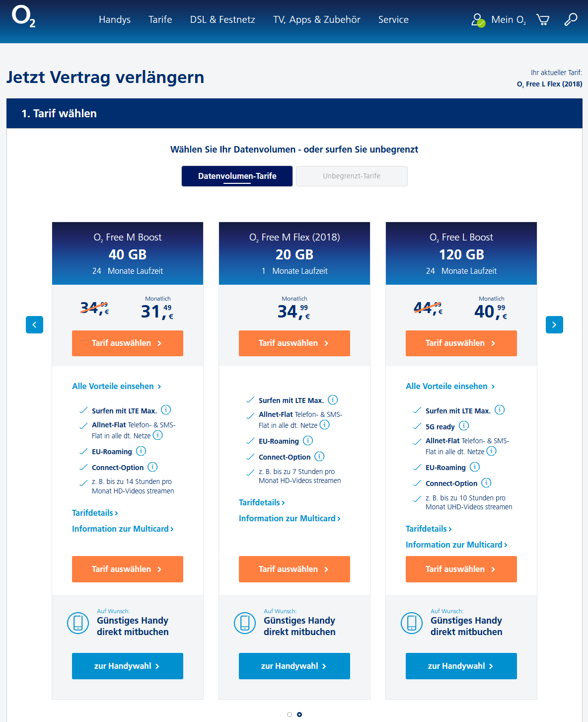Screen dimensions: 588x722
Task: Switch to the Unbegrenzt-Tarife tab
Action: click(352, 176)
